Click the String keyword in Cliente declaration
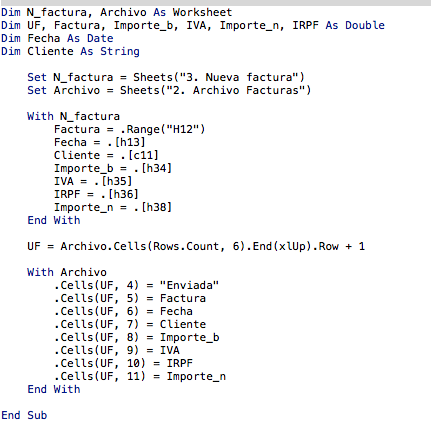The height and width of the screenshot is (428, 431). (x=120, y=51)
